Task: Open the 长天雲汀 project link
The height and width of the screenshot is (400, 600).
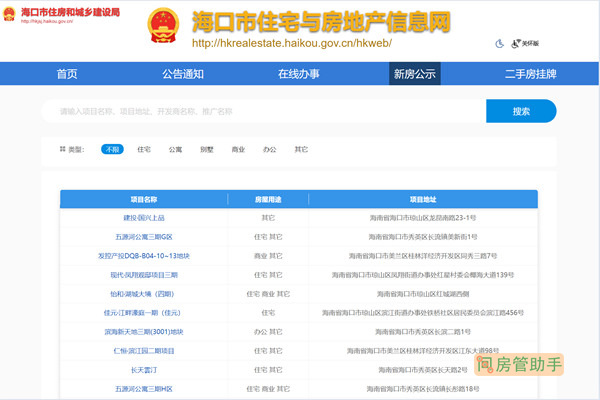Action: [x=144, y=370]
